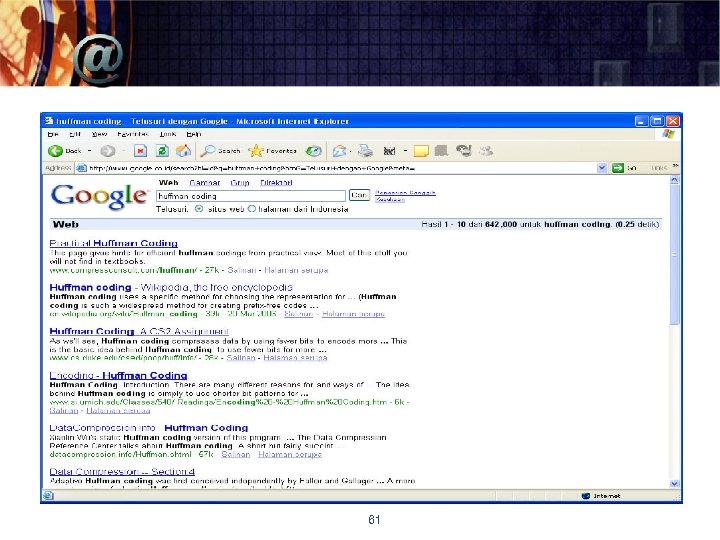Open the Mail envelope toolbar icon
The height and width of the screenshot is (540, 720).
(339, 151)
